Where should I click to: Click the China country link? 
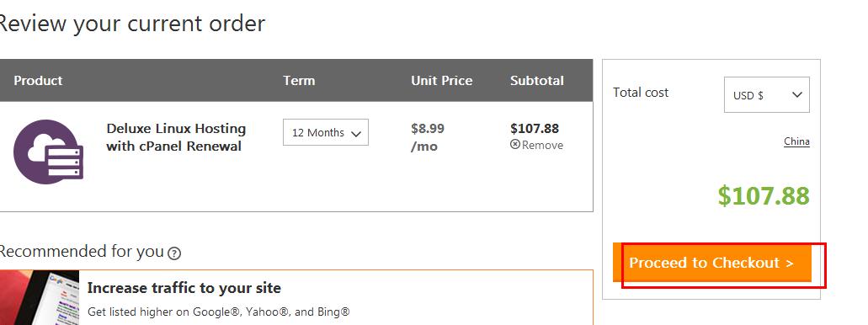pos(796,141)
